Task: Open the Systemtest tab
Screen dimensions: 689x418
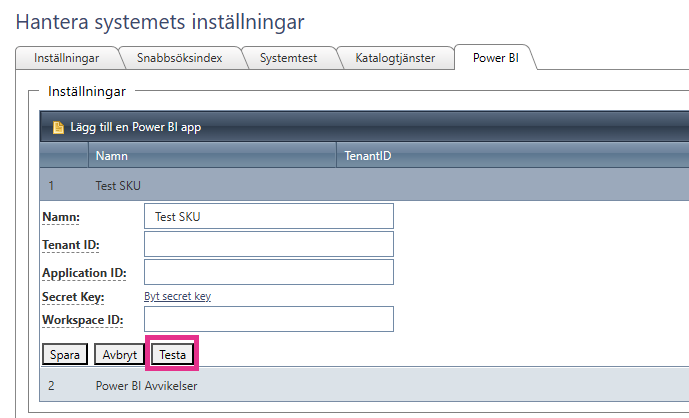Action: (288, 58)
